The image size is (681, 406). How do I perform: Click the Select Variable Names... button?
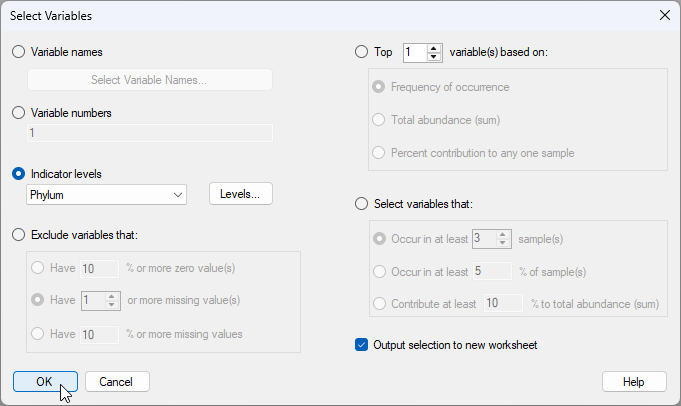(x=149, y=80)
